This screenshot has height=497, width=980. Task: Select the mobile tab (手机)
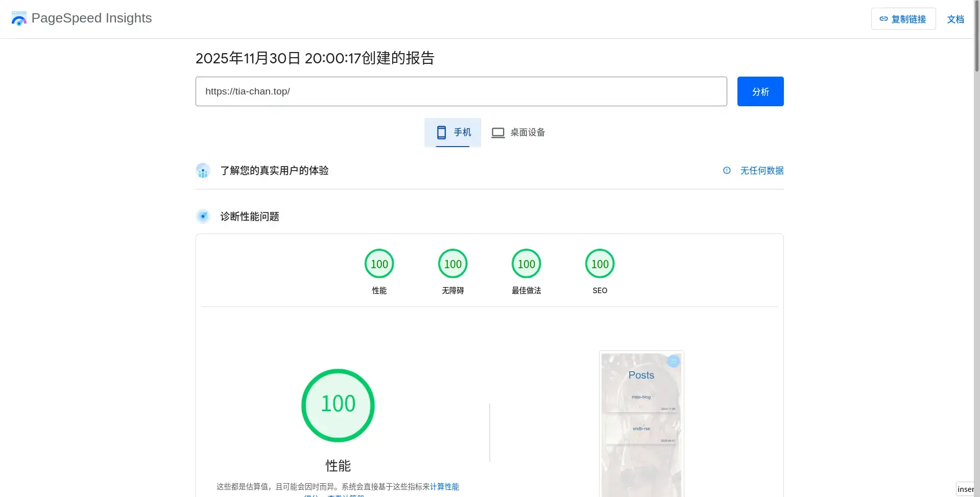pyautogui.click(x=452, y=132)
